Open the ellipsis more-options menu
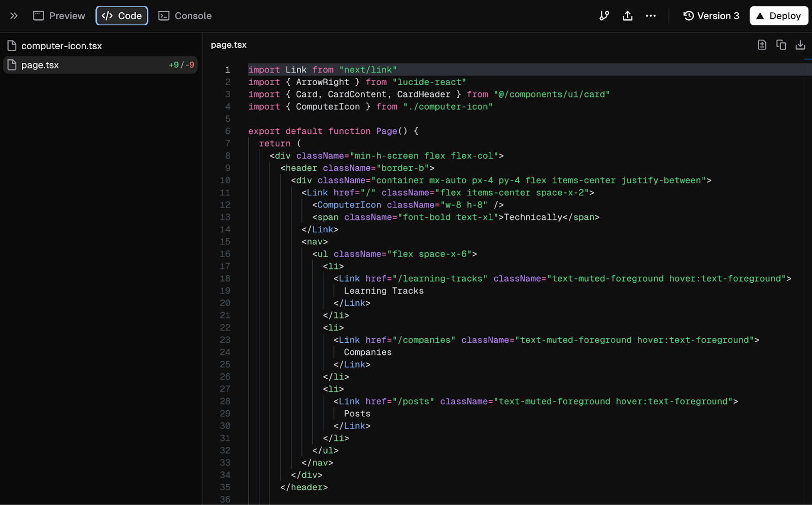 click(x=651, y=16)
